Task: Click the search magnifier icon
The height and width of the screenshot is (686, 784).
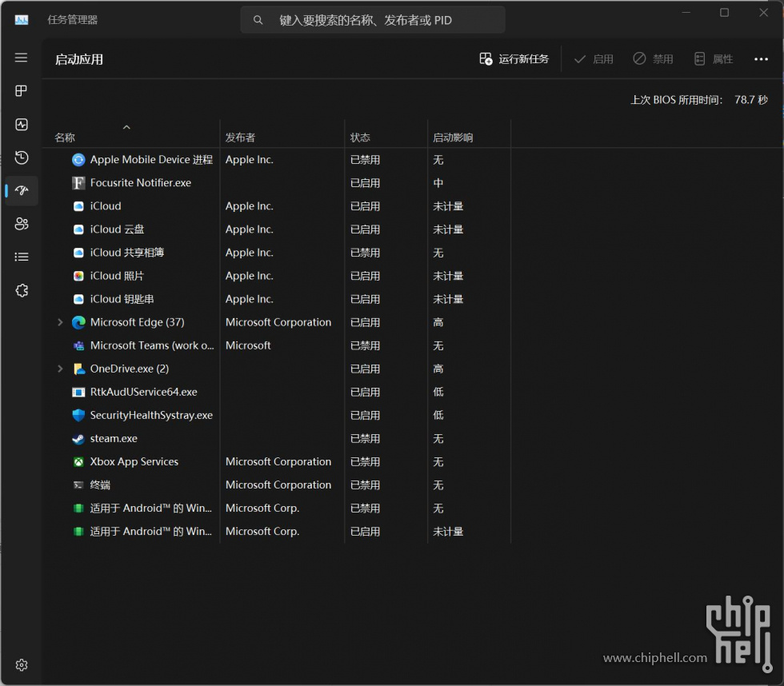Action: coord(258,20)
